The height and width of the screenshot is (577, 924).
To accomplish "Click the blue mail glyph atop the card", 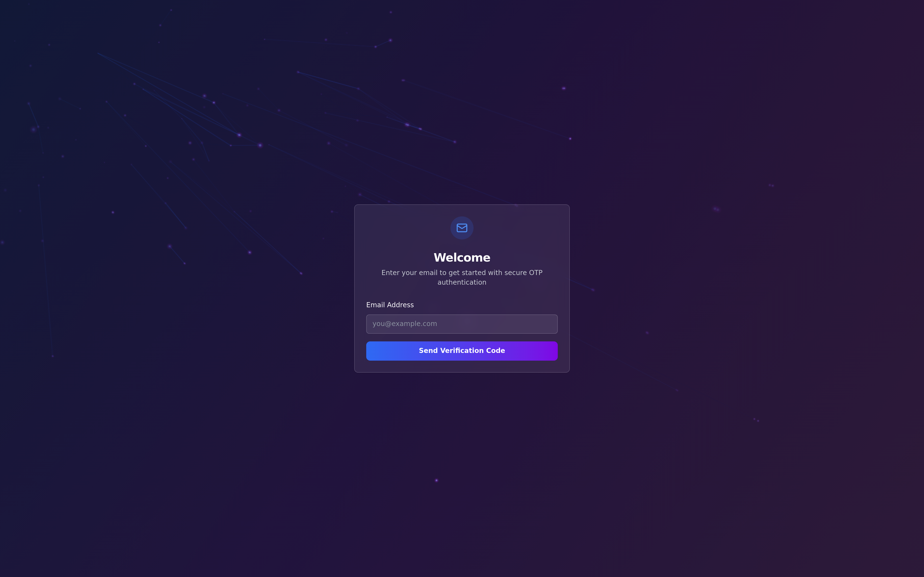I will pos(462,228).
